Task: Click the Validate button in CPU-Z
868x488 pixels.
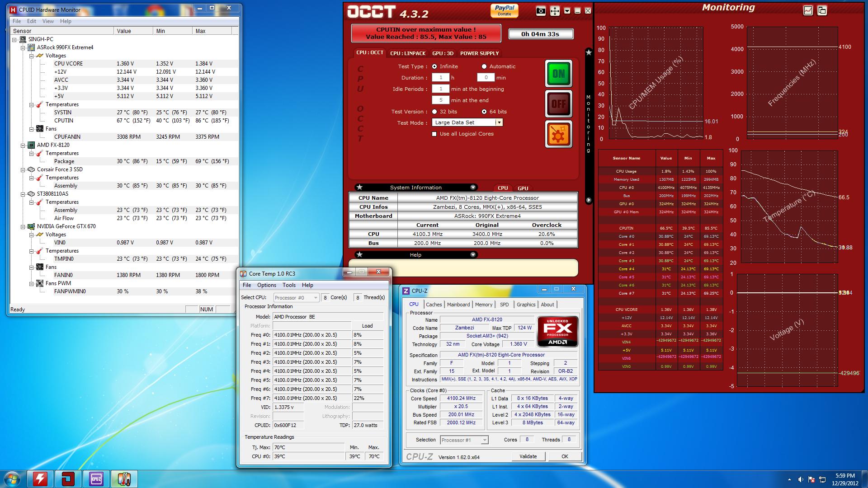Action: click(x=528, y=456)
